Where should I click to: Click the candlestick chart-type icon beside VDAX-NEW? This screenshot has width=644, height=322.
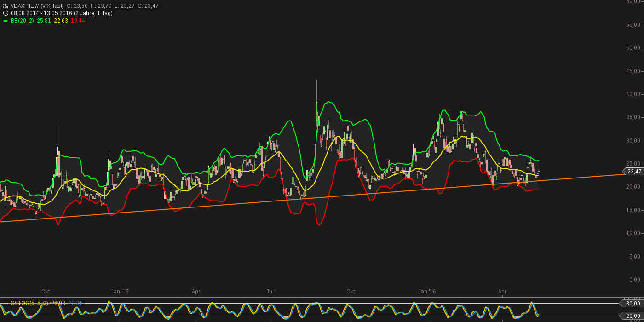coord(6,6)
